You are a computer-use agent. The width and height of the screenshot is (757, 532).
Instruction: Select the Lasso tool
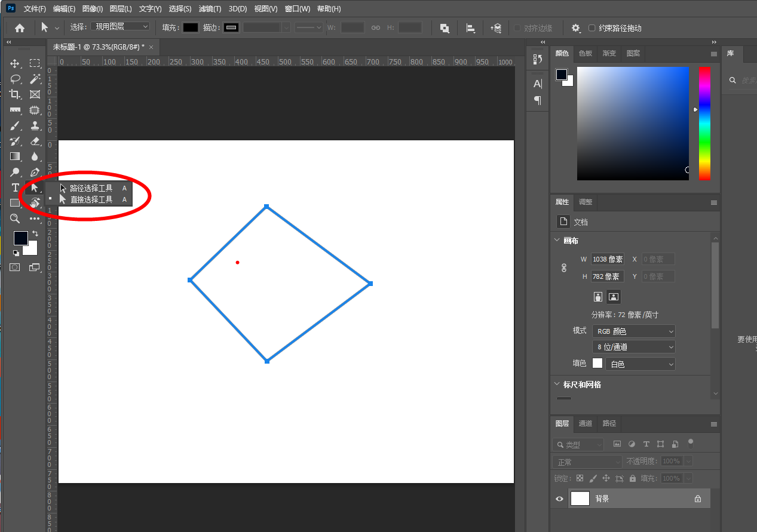15,79
